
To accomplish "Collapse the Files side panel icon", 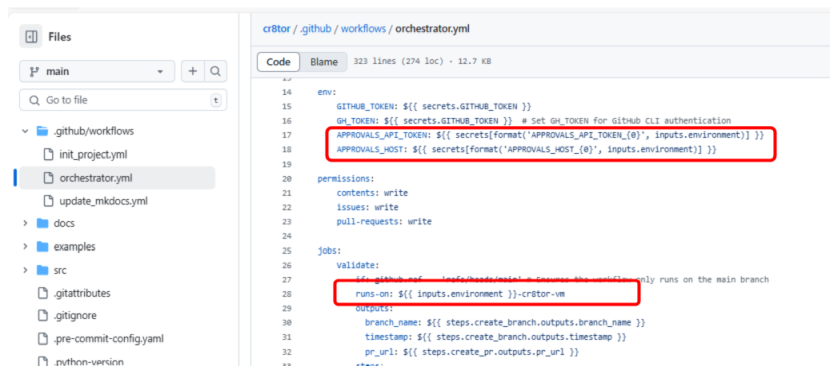I will 31,37.
